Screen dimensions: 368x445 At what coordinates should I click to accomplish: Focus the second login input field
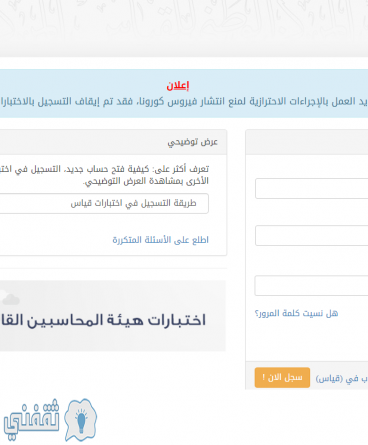[312, 235]
